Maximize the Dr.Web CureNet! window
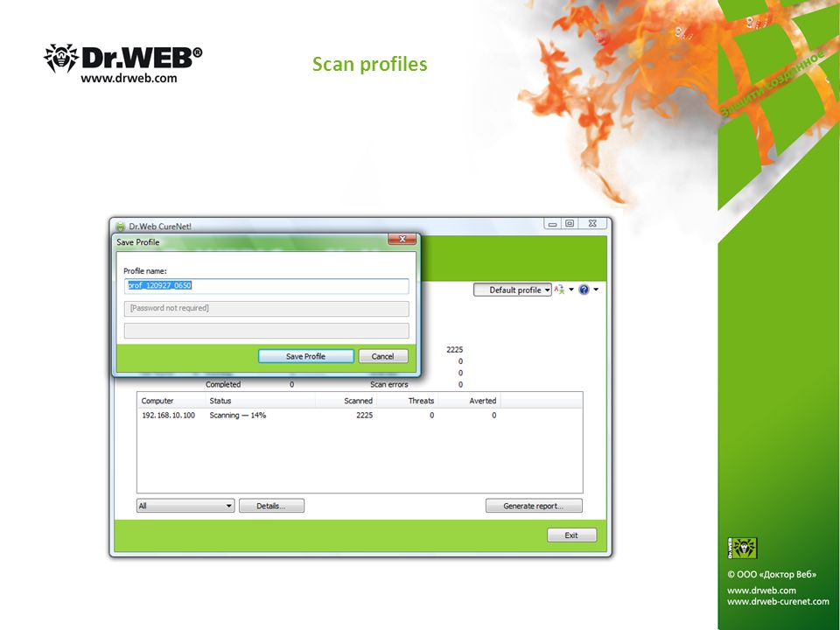The width and height of the screenshot is (840, 630). (570, 224)
